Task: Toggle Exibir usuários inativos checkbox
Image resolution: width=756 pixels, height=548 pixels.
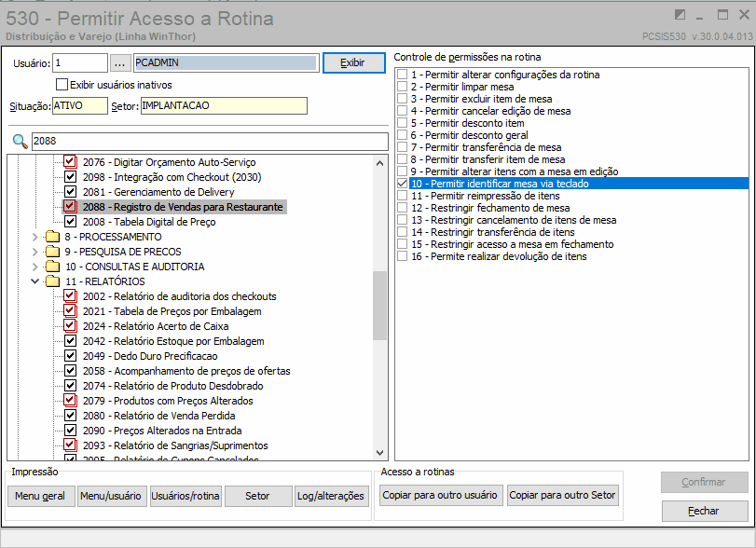Action: pos(62,85)
